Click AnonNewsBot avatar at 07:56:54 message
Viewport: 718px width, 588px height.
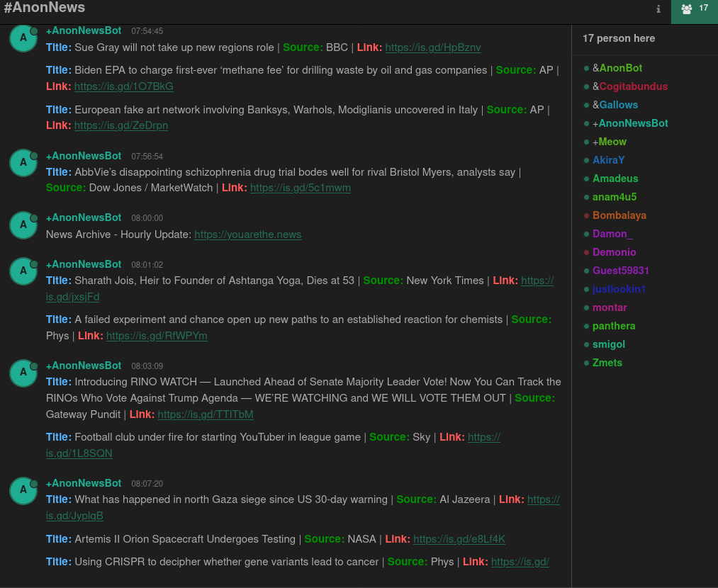[x=23, y=162]
